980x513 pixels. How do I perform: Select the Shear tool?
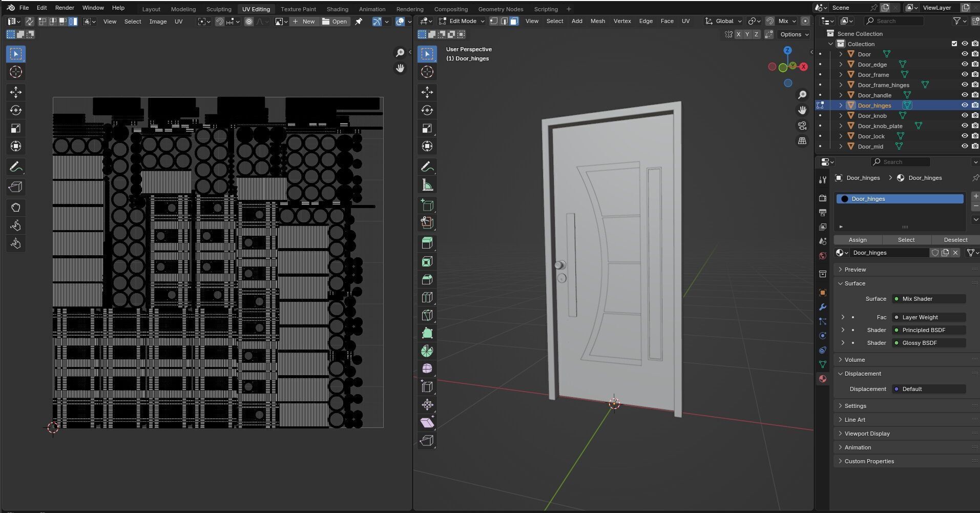pos(427,422)
